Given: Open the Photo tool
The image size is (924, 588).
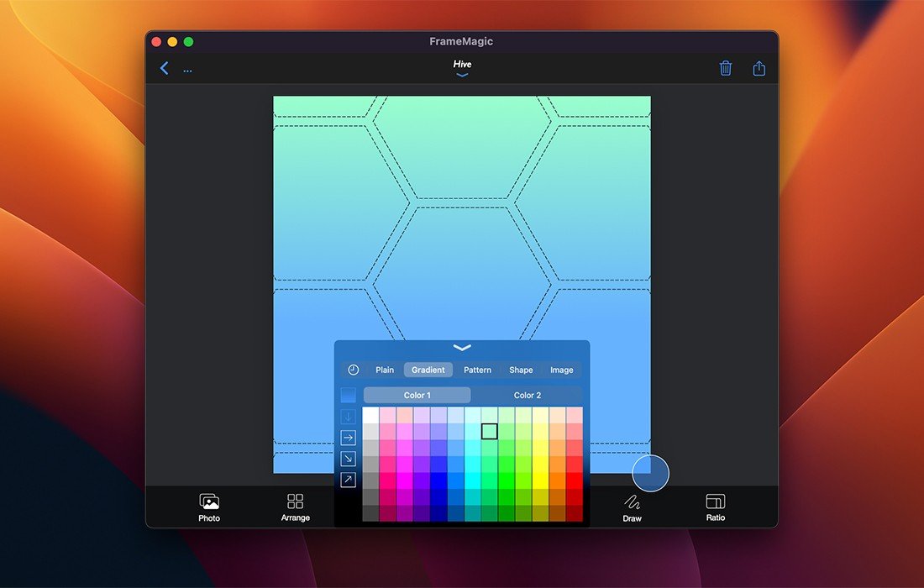Looking at the screenshot, I should click(x=209, y=507).
